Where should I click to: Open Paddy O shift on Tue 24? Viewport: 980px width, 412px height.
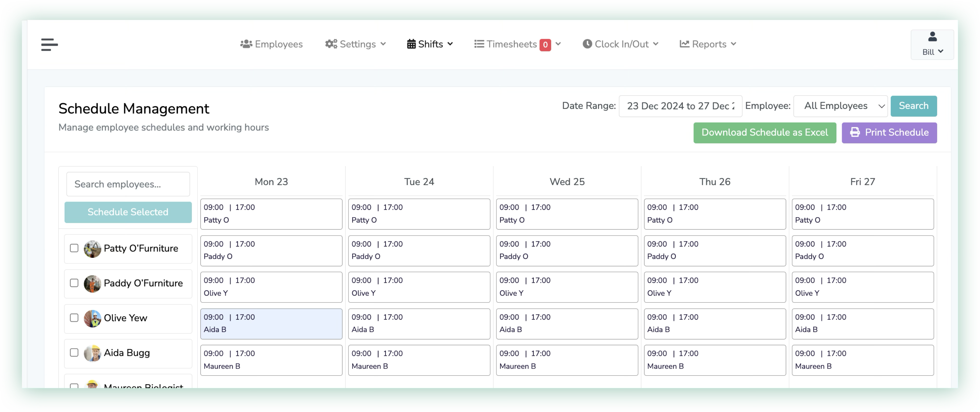point(419,251)
